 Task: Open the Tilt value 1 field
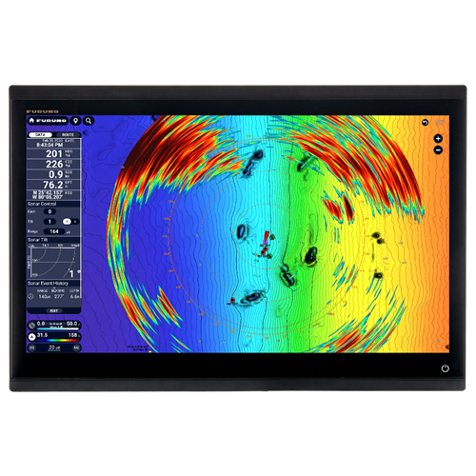pos(50,222)
